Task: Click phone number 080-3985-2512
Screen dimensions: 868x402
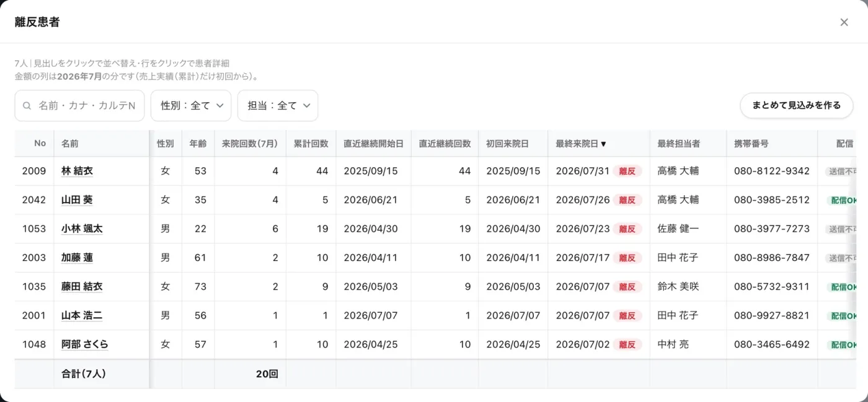Action: (x=772, y=200)
